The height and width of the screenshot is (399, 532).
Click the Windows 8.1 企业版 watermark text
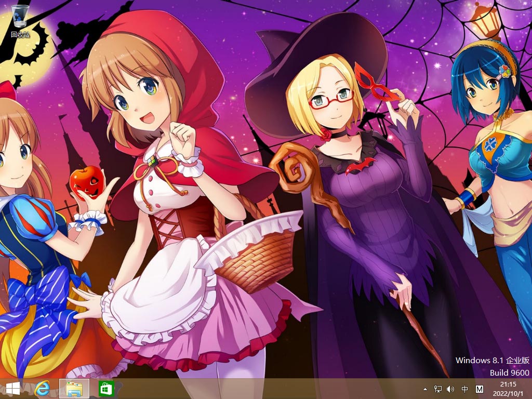492,360
